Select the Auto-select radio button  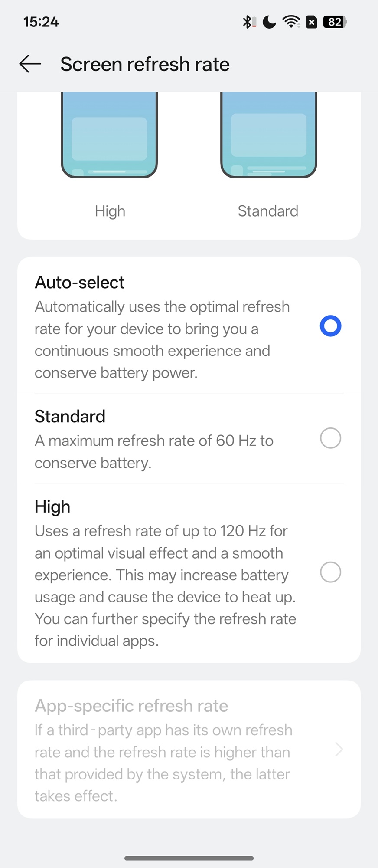pos(330,326)
